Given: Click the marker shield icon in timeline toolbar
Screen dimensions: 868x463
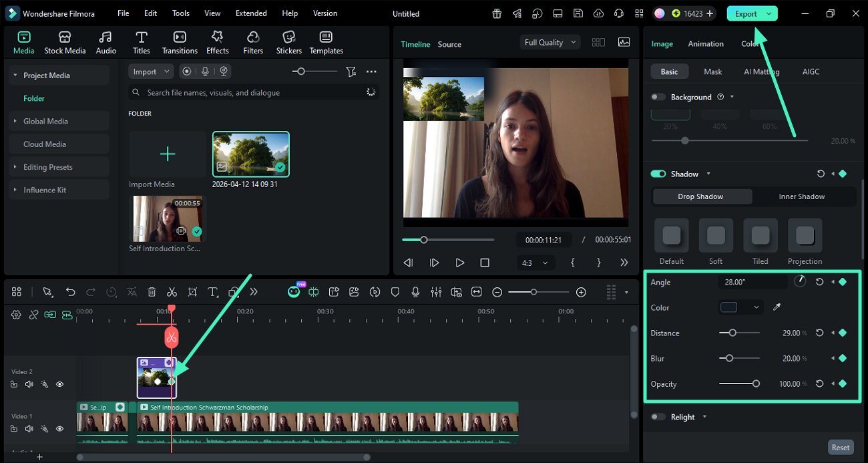Looking at the screenshot, I should [x=395, y=292].
